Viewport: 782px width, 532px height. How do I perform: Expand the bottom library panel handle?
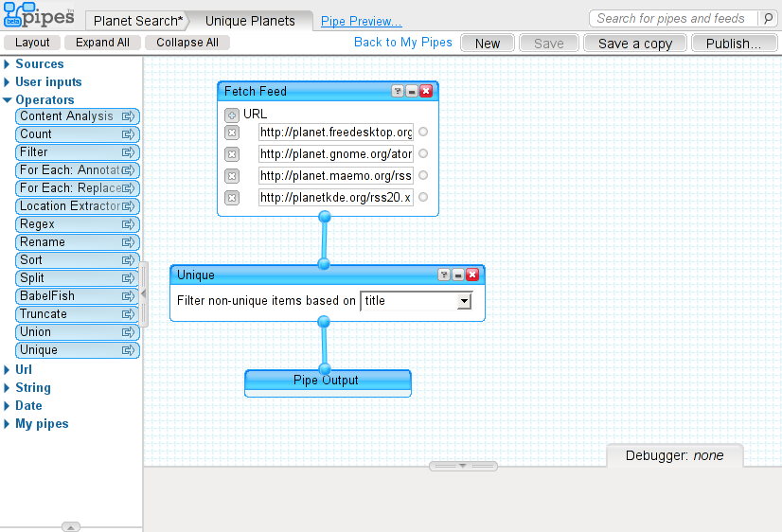pyautogui.click(x=71, y=527)
